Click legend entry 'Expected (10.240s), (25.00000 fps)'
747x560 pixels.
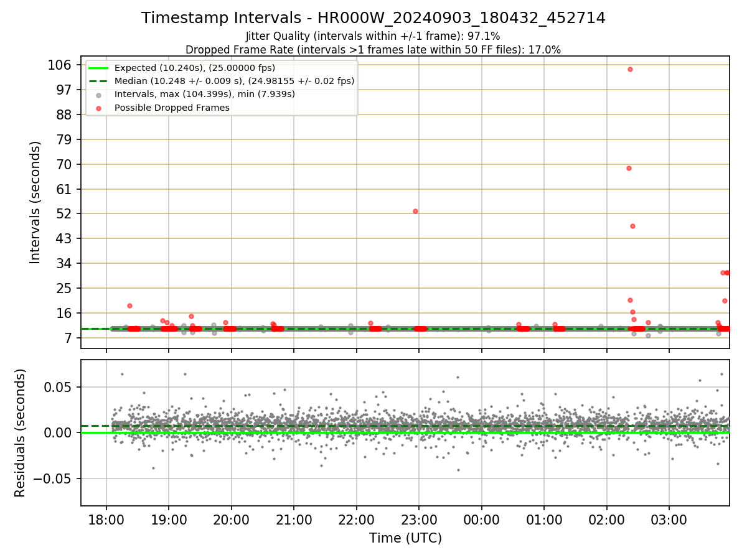(x=195, y=68)
